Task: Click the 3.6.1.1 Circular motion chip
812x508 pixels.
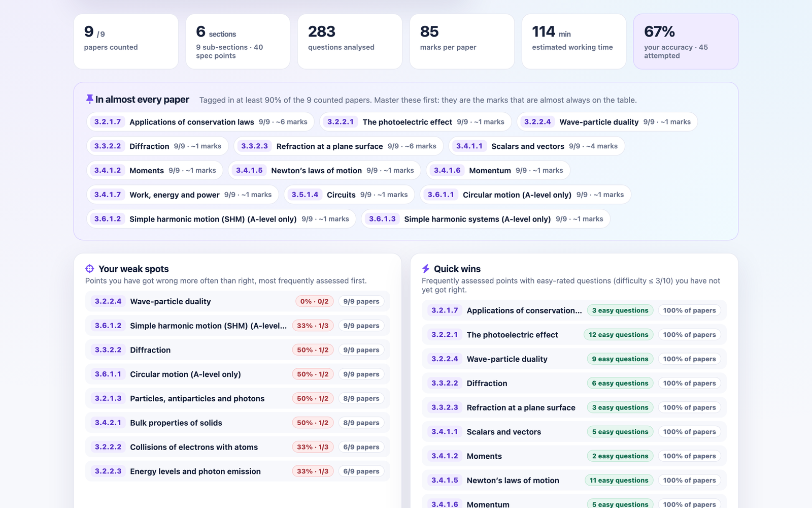Action: 525,195
